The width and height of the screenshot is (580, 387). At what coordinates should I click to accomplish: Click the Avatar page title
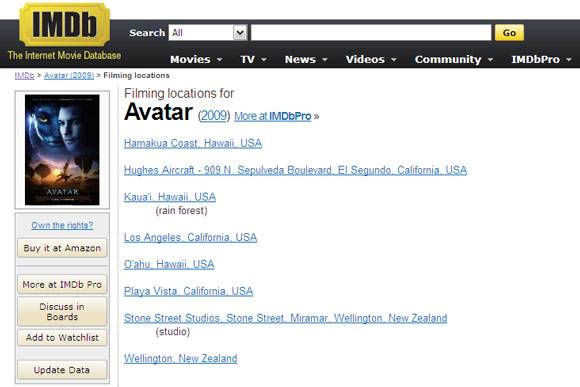click(158, 112)
